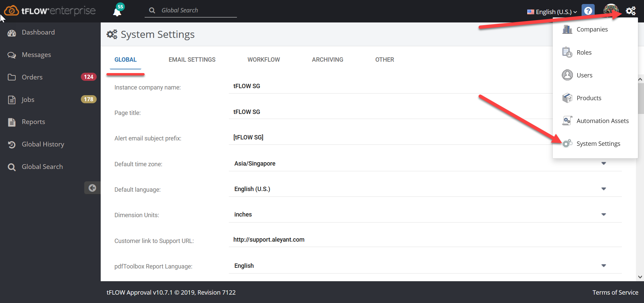The image size is (644, 303).
Task: Open Messages in the sidebar
Action: (36, 55)
